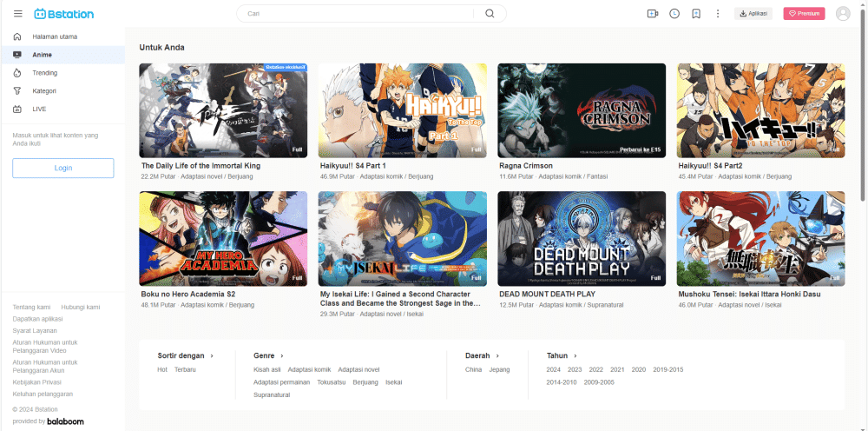Click the Bstation logo
This screenshot has width=868, height=431.
(x=63, y=14)
